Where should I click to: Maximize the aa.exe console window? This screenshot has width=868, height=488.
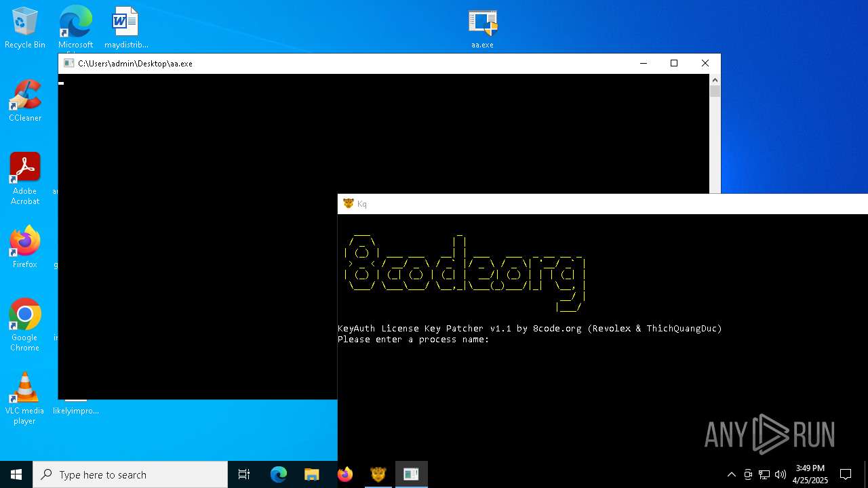[674, 63]
